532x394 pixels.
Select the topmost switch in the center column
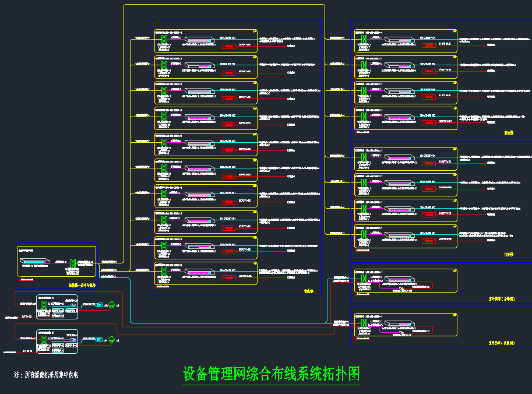click(x=198, y=41)
